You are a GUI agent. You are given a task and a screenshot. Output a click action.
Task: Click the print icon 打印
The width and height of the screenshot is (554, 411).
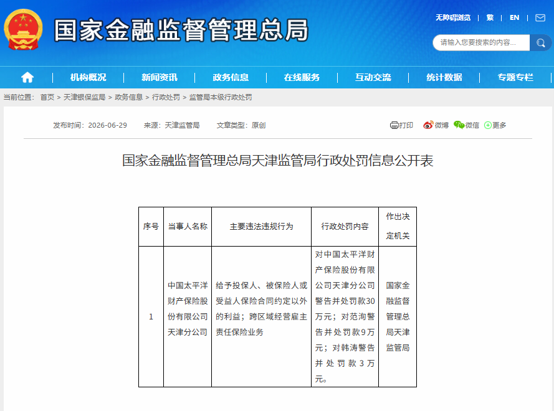tap(401, 125)
